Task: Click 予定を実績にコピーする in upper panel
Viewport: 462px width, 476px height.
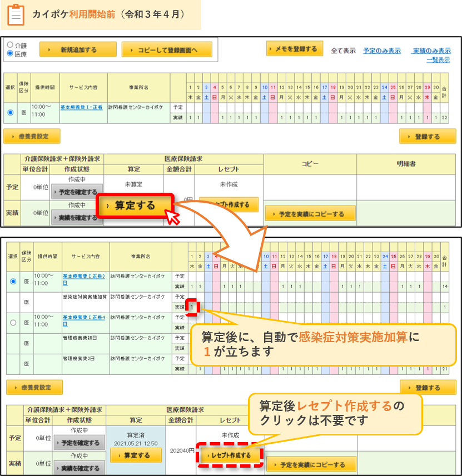Action: pos(310,214)
